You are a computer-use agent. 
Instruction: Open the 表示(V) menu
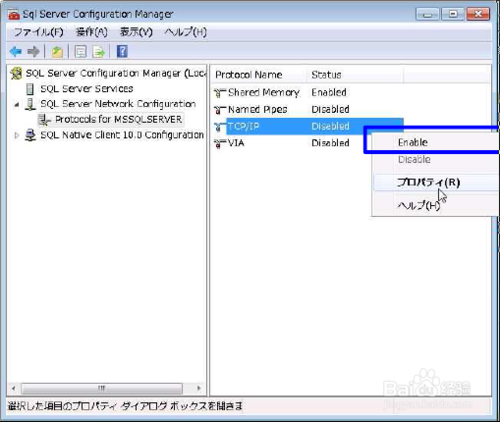click(136, 32)
